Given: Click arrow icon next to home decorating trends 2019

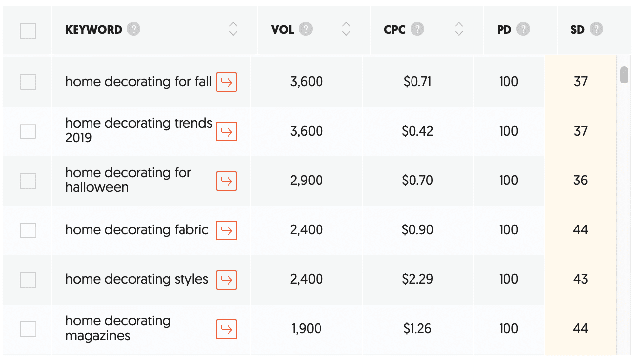Looking at the screenshot, I should (227, 132).
